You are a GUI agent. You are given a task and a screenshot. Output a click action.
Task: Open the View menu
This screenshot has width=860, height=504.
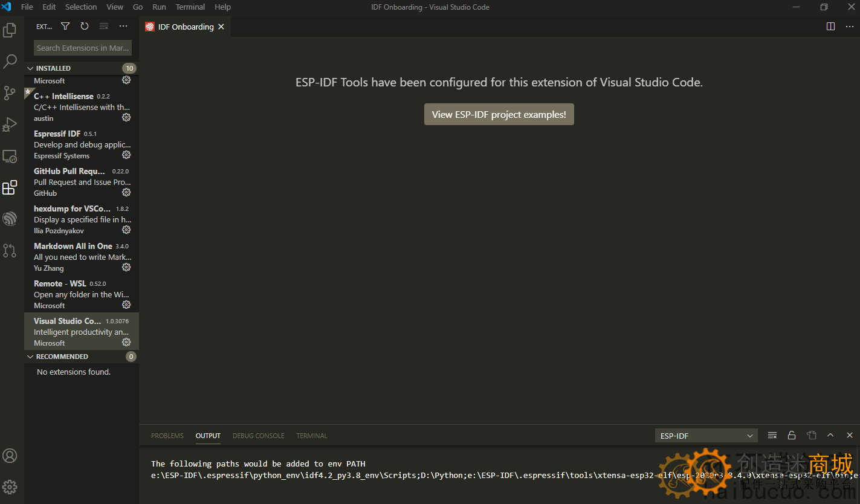point(115,7)
